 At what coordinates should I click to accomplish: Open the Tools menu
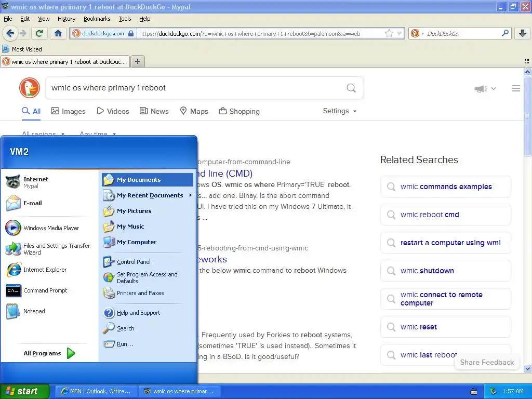[x=125, y=19]
